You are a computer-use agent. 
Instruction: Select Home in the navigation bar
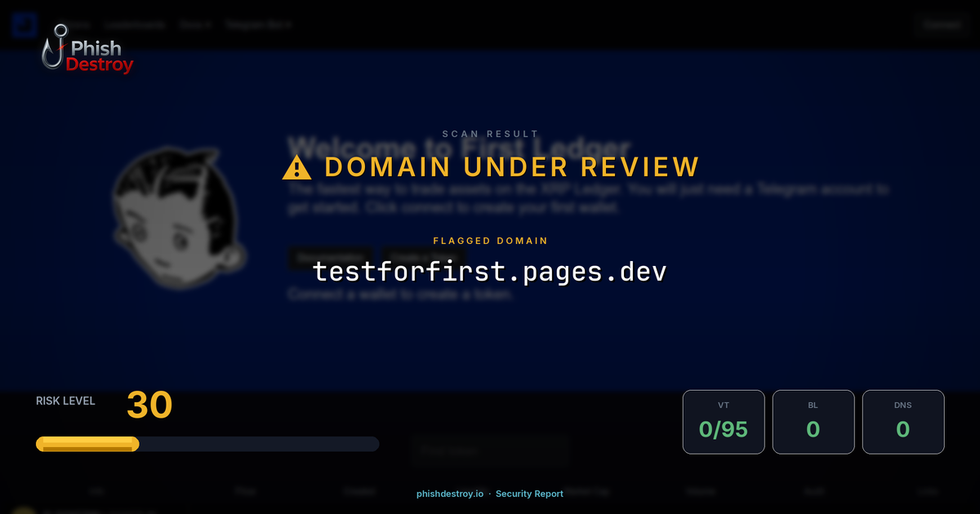point(73,24)
